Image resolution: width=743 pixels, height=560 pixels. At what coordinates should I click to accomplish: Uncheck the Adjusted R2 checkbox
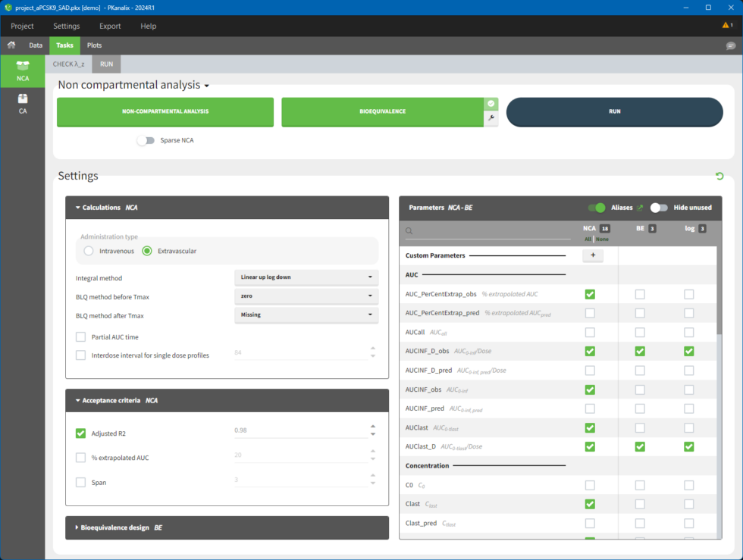pos(81,433)
